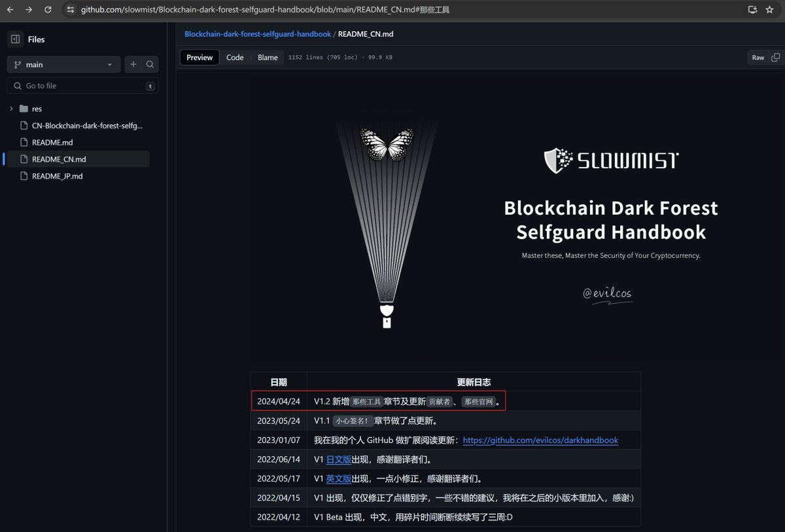This screenshot has width=785, height=532.
Task: Open 日文版 link
Action: (x=339, y=459)
